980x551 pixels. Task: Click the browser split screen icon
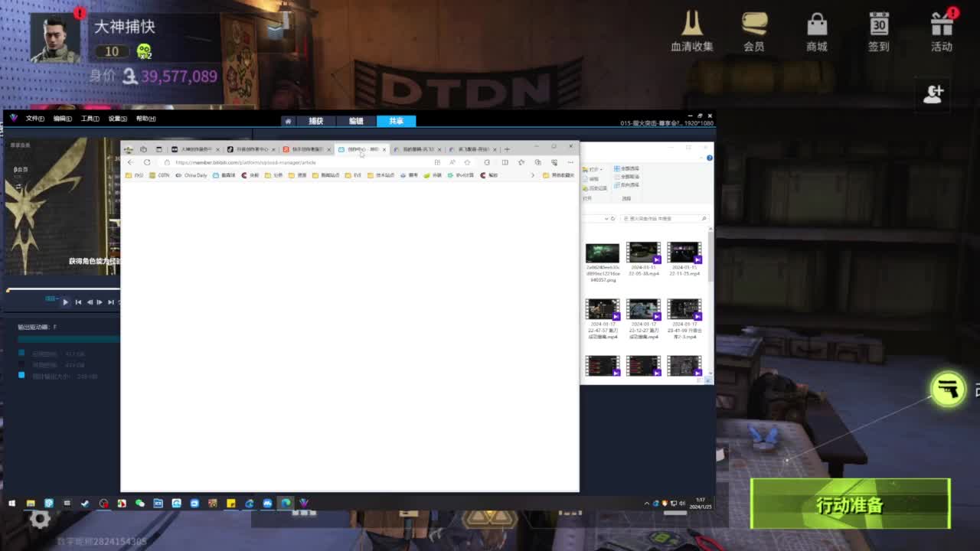(x=505, y=162)
